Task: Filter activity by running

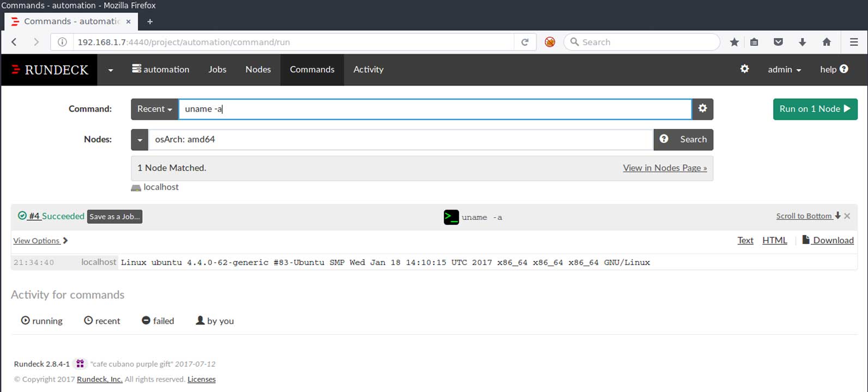Action: [42, 321]
